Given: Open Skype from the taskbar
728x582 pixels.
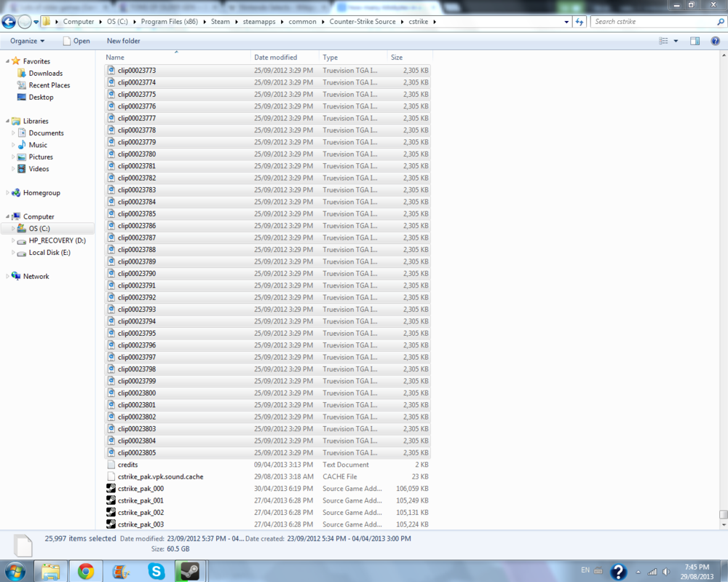Looking at the screenshot, I should (157, 571).
